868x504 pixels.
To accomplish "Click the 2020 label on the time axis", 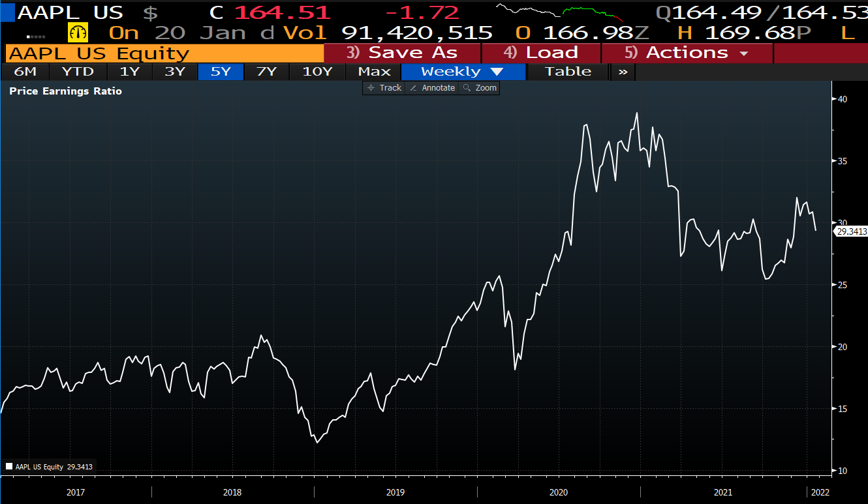I will click(559, 492).
